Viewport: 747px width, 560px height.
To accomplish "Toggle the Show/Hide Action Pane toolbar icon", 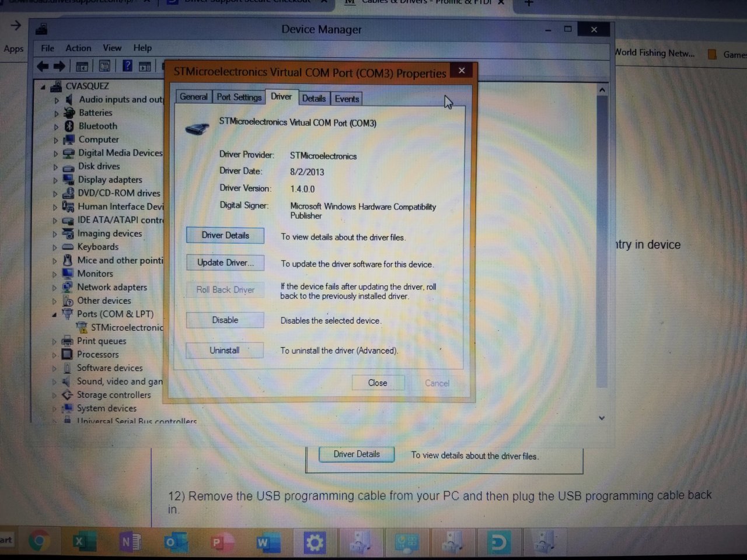I will [144, 66].
